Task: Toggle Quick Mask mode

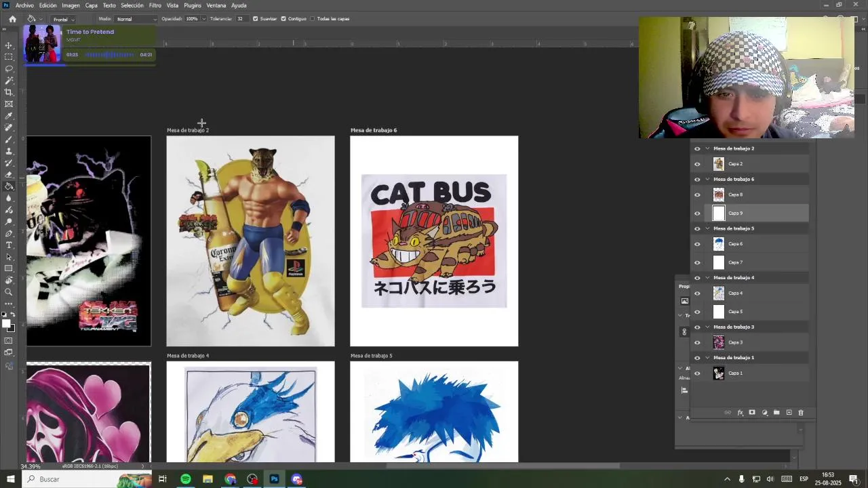Action: click(x=9, y=341)
